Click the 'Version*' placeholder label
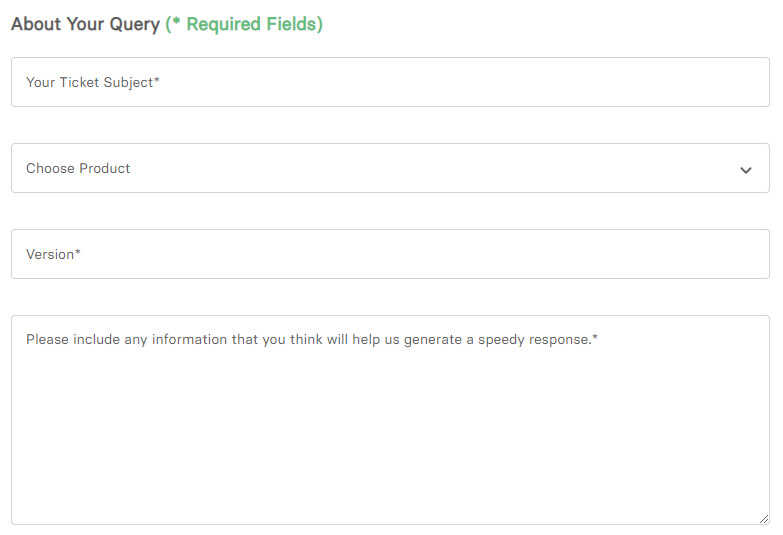 pyautogui.click(x=53, y=254)
